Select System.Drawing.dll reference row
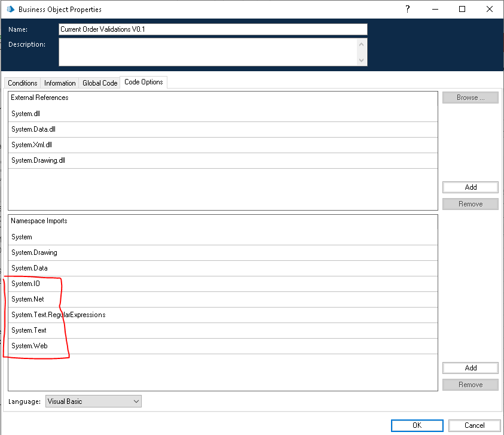Screen dimensions: 504x435 [x=223, y=160]
